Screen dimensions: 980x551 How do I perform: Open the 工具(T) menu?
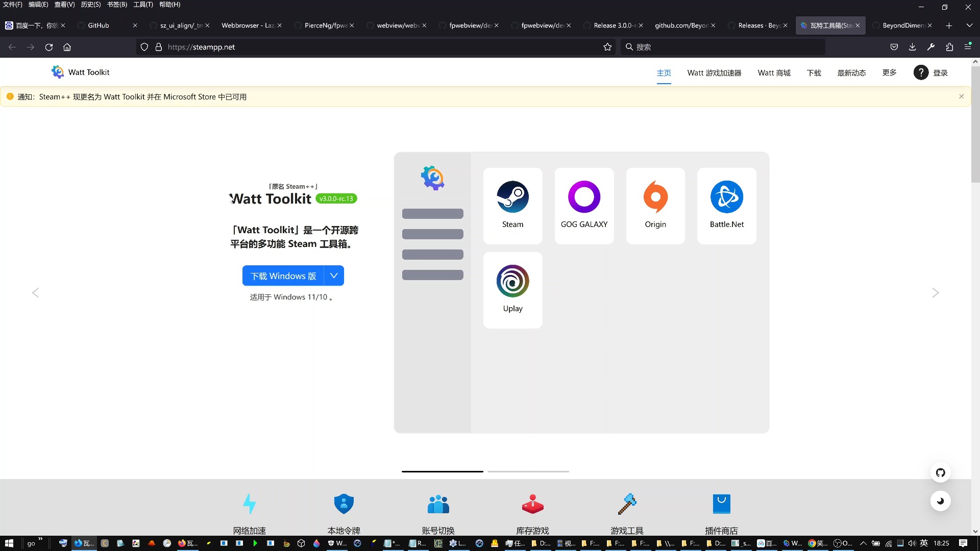[x=142, y=5]
